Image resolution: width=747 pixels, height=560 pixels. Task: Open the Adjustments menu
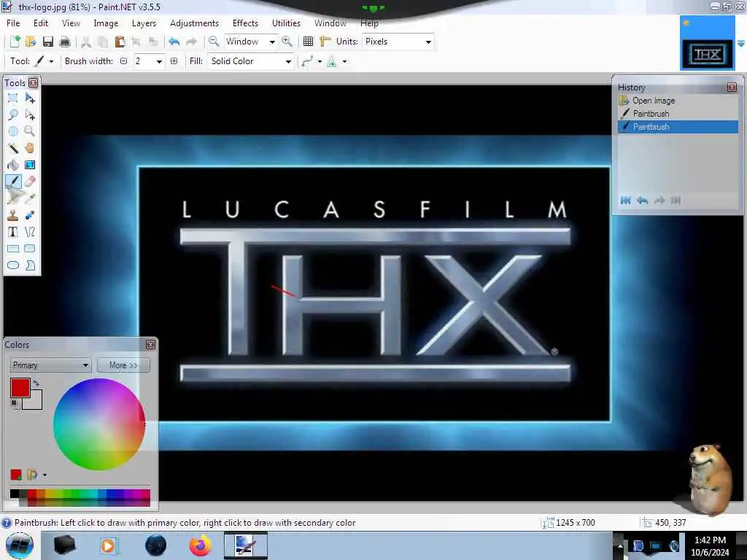194,23
